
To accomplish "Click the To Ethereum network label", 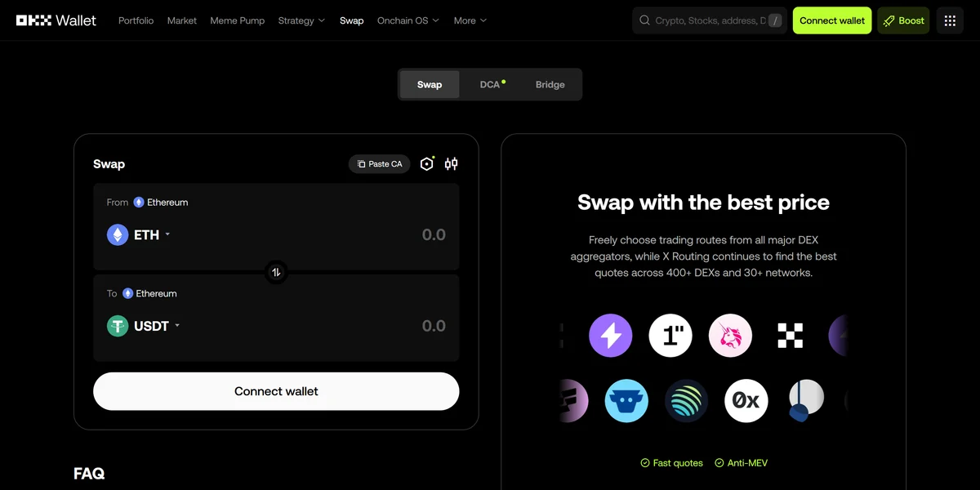I will click(149, 293).
